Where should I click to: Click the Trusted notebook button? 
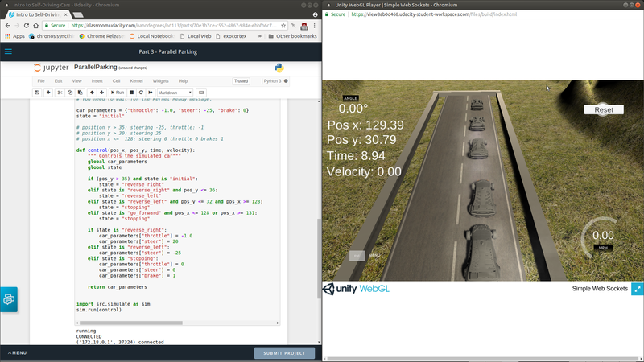(x=241, y=81)
